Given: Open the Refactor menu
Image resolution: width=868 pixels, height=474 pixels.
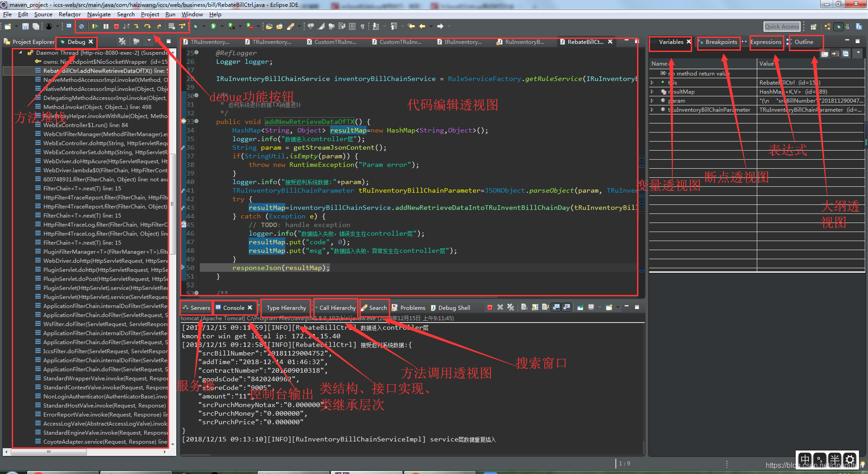Looking at the screenshot, I should click(x=70, y=14).
